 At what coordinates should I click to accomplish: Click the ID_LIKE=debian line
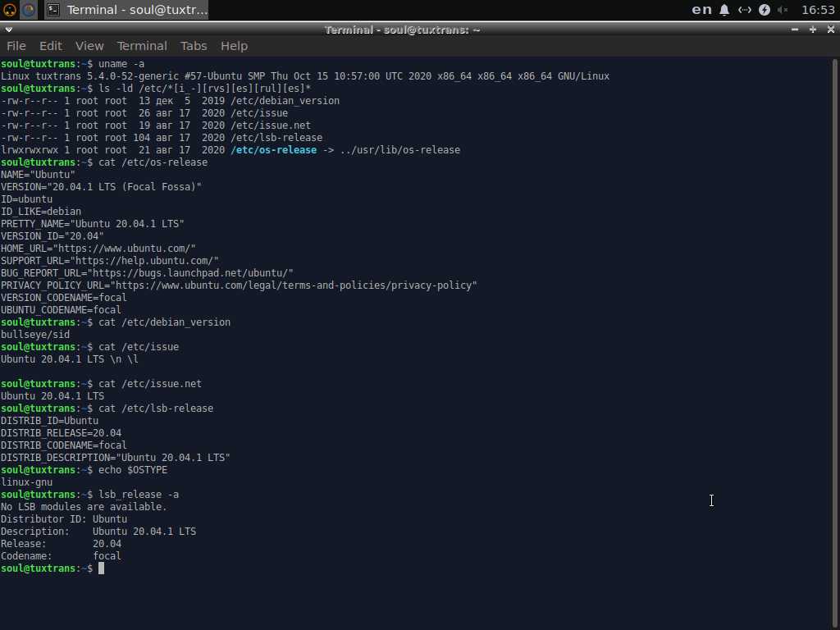click(x=41, y=212)
